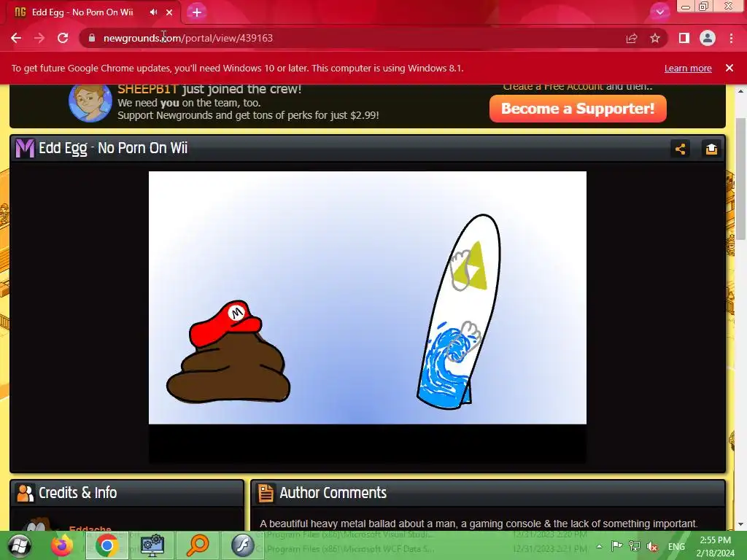Image resolution: width=747 pixels, height=560 pixels.
Task: Click scrollbar down arrow
Action: [x=741, y=525]
